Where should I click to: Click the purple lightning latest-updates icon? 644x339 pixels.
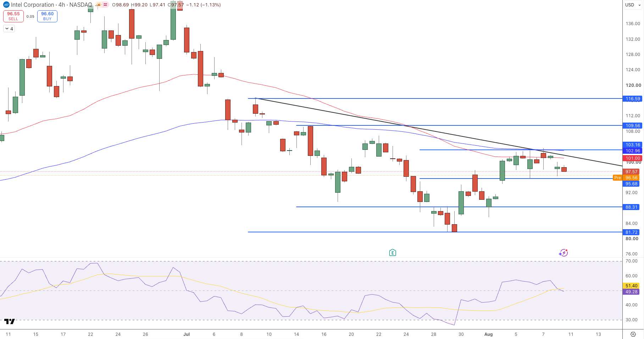563,253
